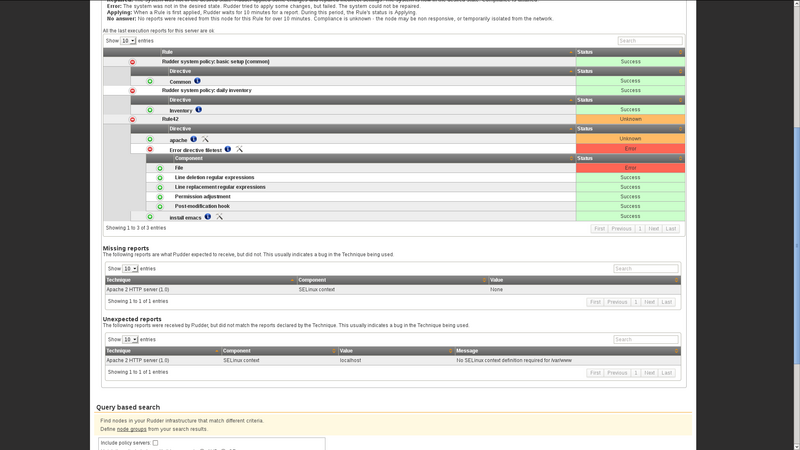800x450 pixels.
Task: Open Show entries dropdown in Missing reports
Action: [130, 269]
